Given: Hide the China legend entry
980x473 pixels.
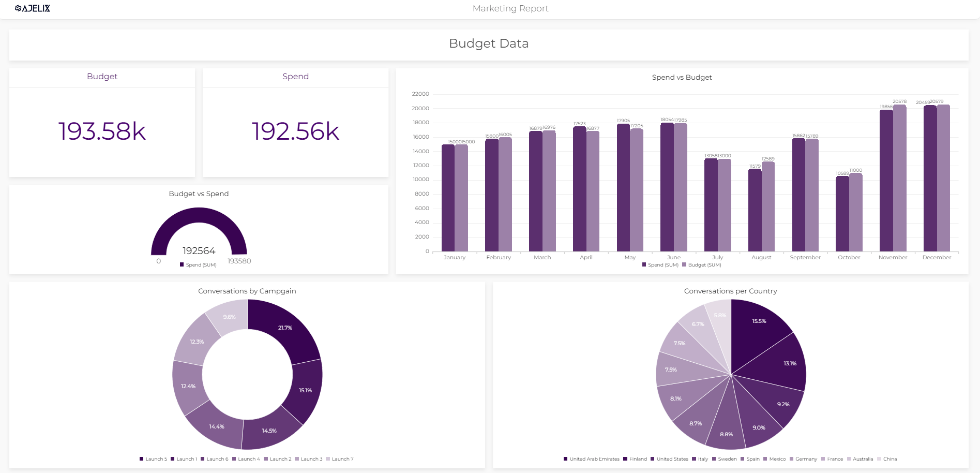Looking at the screenshot, I should (889, 459).
